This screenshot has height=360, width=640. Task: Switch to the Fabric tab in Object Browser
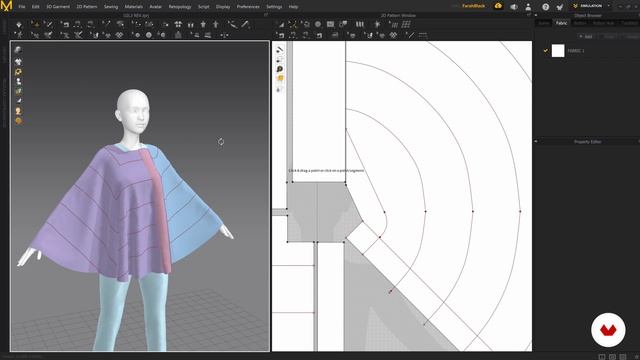pyautogui.click(x=562, y=23)
